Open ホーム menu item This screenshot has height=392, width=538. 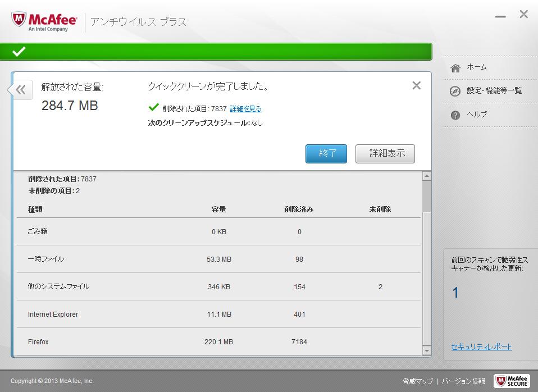tap(477, 67)
